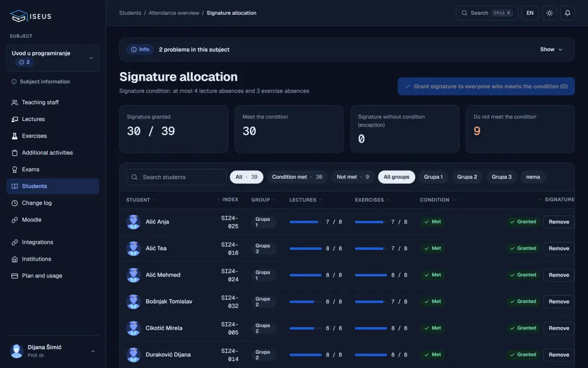
Task: Expand the problems info with Show
Action: (x=551, y=50)
